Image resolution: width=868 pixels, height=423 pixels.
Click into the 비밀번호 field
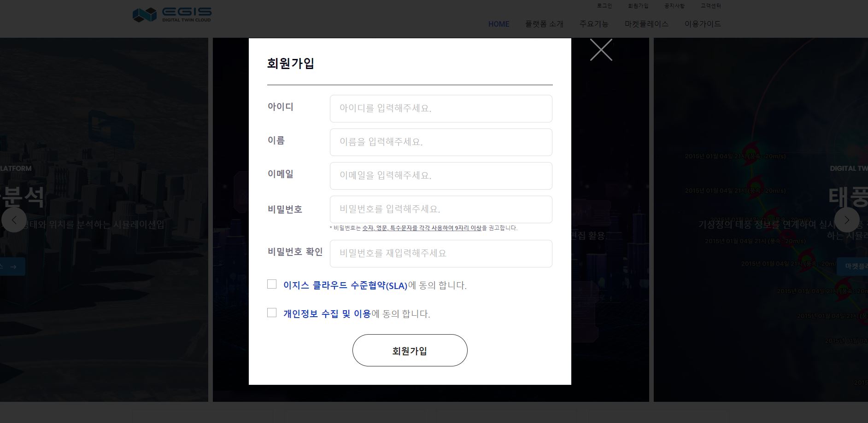[x=441, y=209]
